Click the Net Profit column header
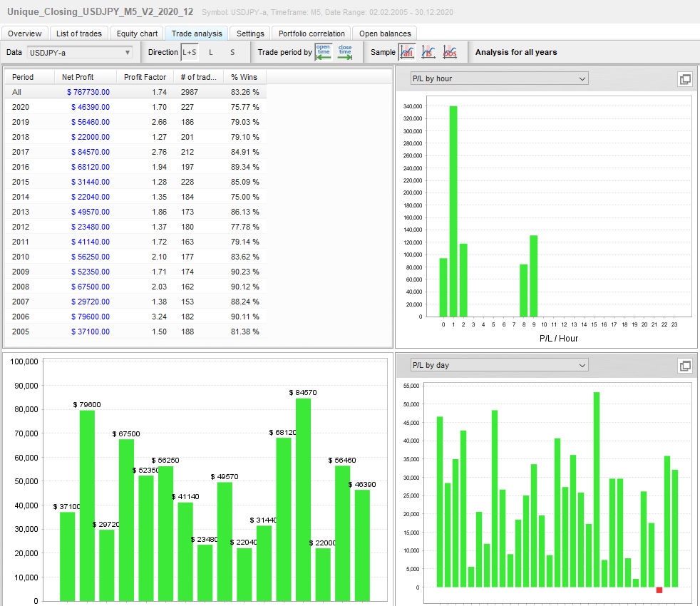700x606 pixels. [78, 77]
